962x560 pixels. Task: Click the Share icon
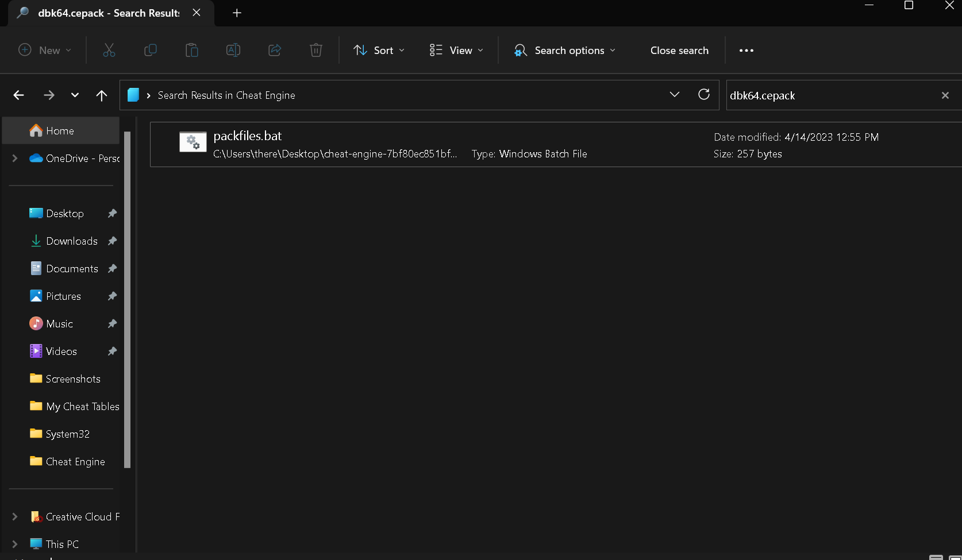click(x=275, y=51)
